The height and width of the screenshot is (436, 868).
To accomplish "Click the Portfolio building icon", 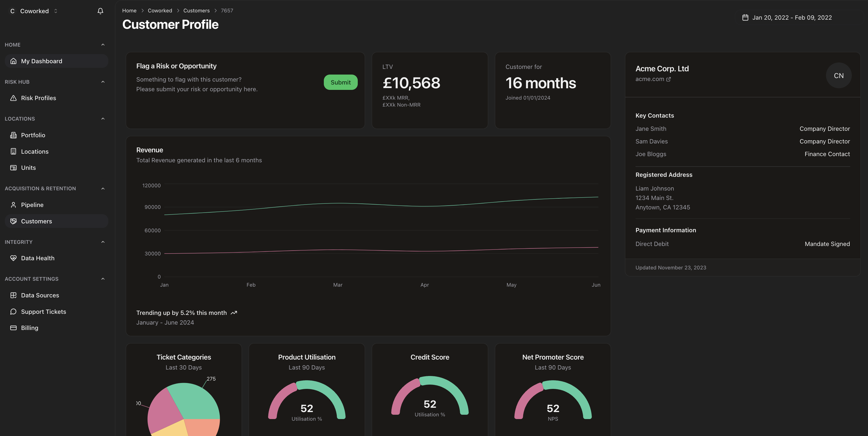I will (13, 135).
